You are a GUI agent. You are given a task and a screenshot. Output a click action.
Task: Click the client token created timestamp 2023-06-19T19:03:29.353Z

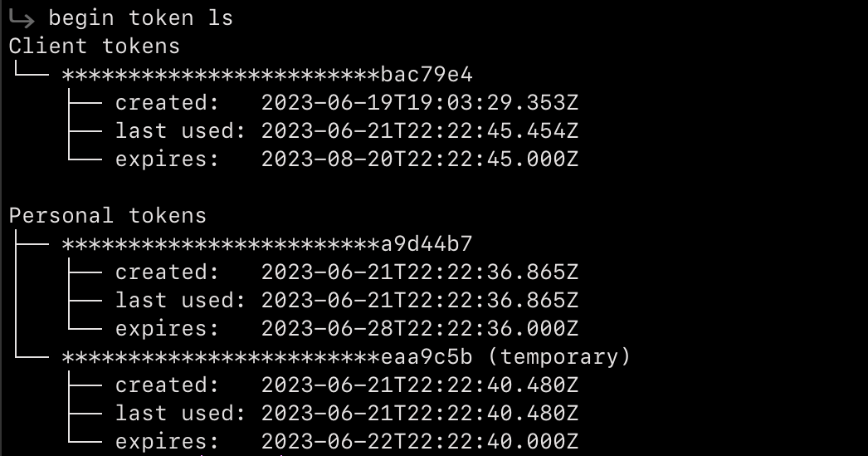pos(420,103)
